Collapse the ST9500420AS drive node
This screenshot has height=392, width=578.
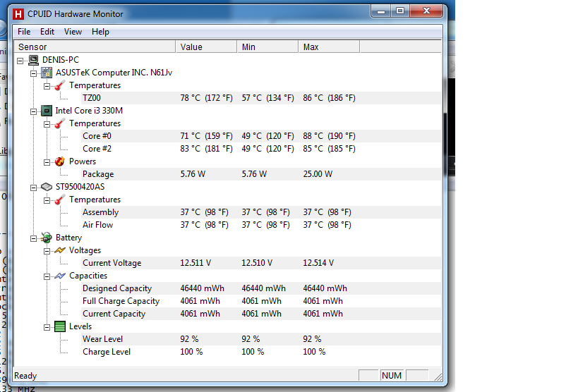pos(34,188)
